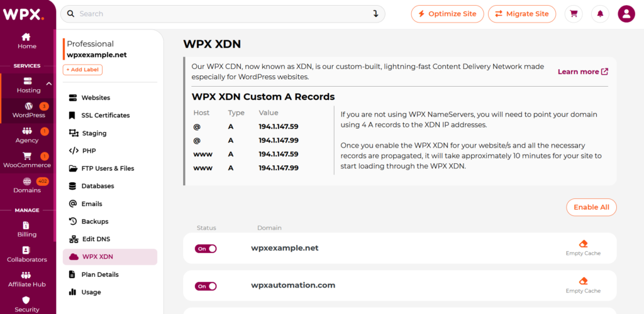Click Migrate Site button
Image resolution: width=644 pixels, height=314 pixels.
(522, 14)
